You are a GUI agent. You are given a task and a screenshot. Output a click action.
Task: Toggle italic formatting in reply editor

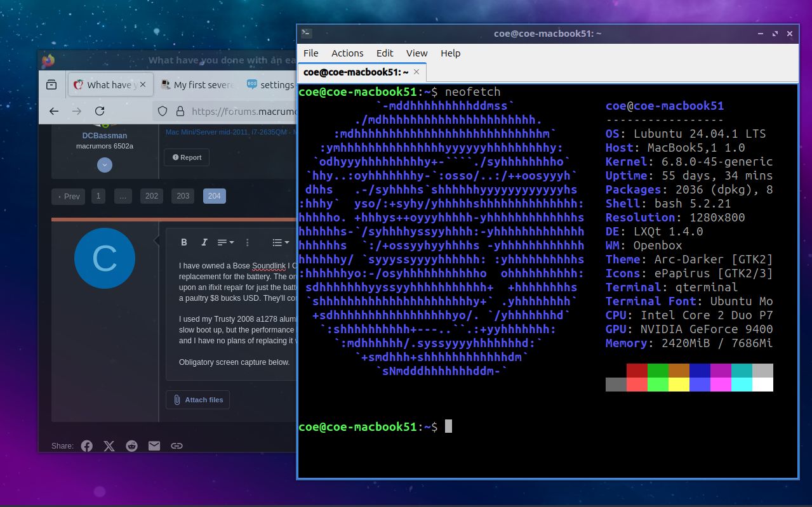coord(204,242)
